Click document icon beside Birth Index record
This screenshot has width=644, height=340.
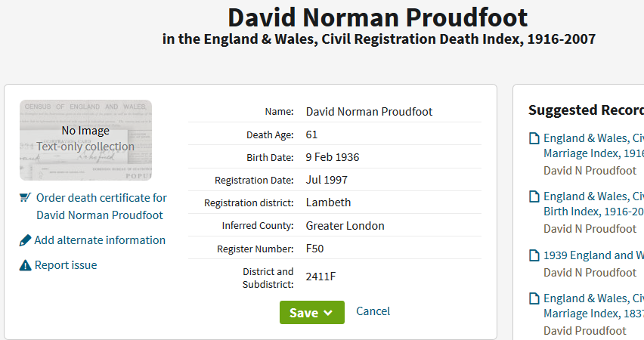(534, 196)
